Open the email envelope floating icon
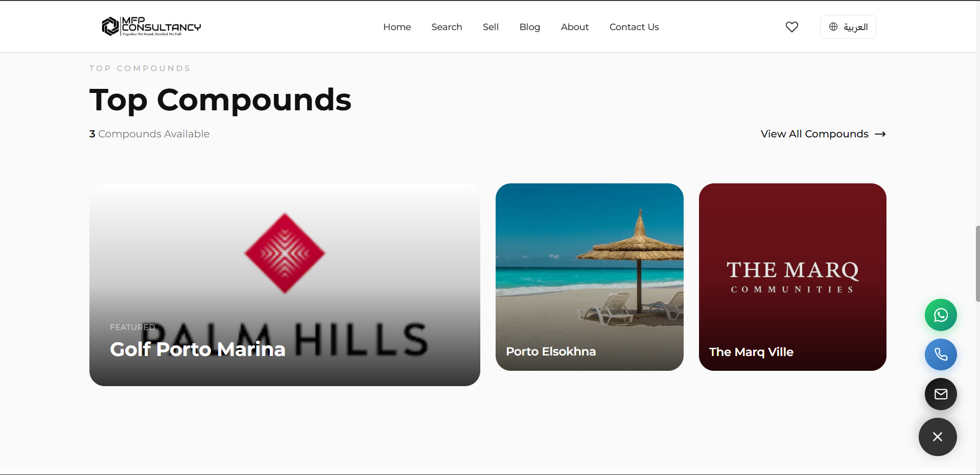This screenshot has height=475, width=980. (941, 394)
